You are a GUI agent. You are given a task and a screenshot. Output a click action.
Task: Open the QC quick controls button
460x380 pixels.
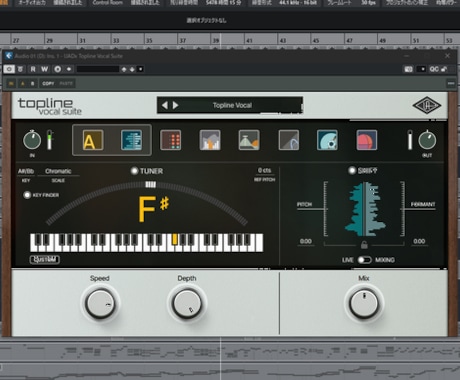coord(434,69)
